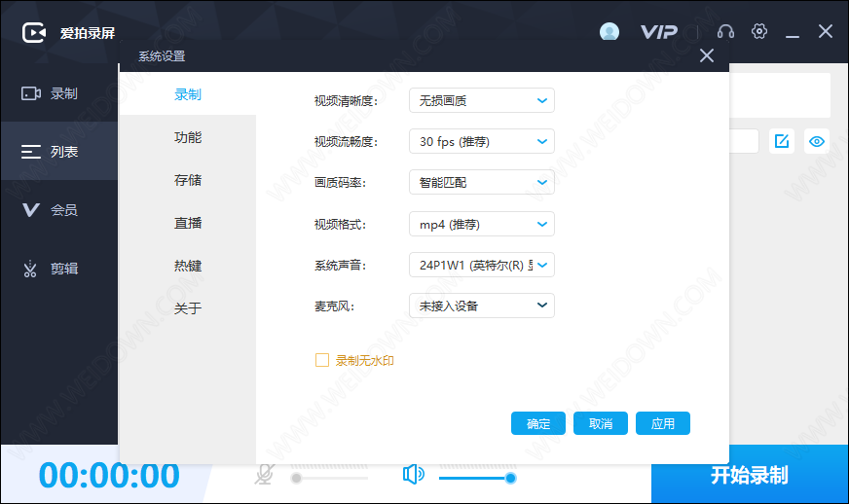This screenshot has width=849, height=504.
Task: Open the VIP membership icon
Action: [x=658, y=32]
